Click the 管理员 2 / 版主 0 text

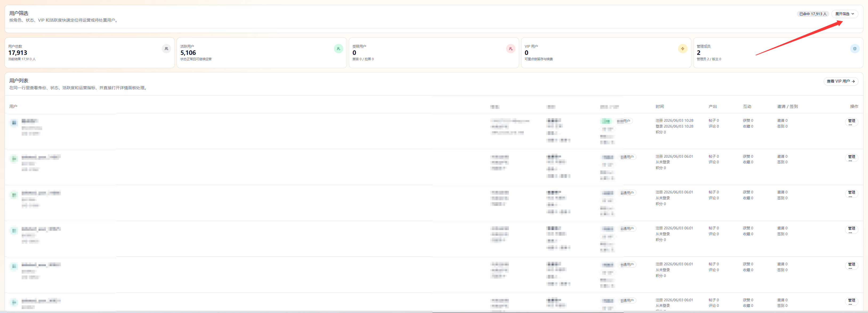[x=709, y=59]
